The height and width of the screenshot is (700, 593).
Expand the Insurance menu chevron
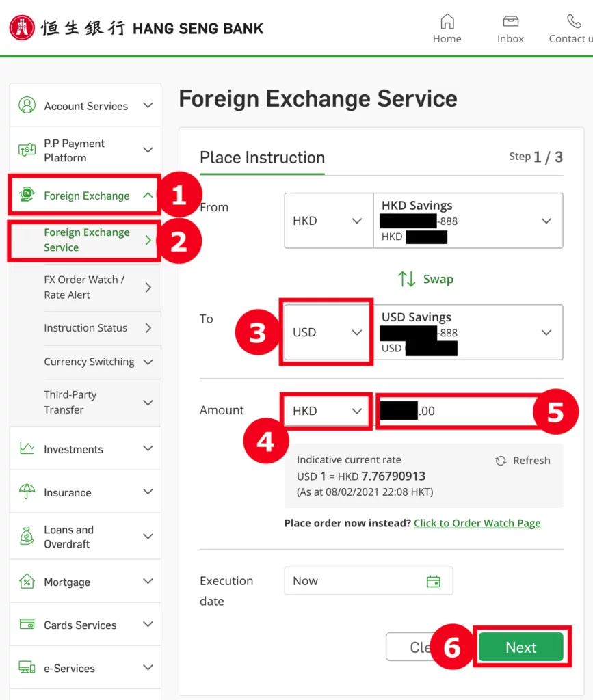[148, 492]
